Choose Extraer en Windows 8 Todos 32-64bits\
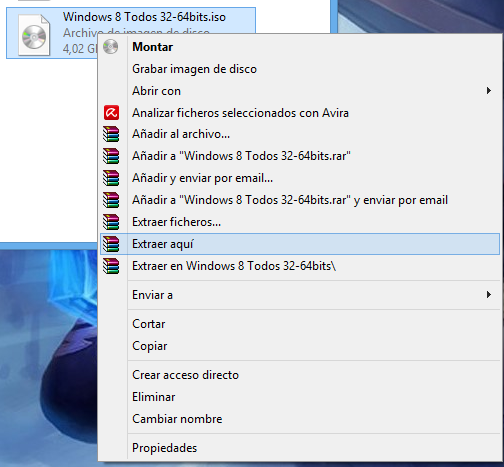The width and height of the screenshot is (504, 467). (300, 266)
